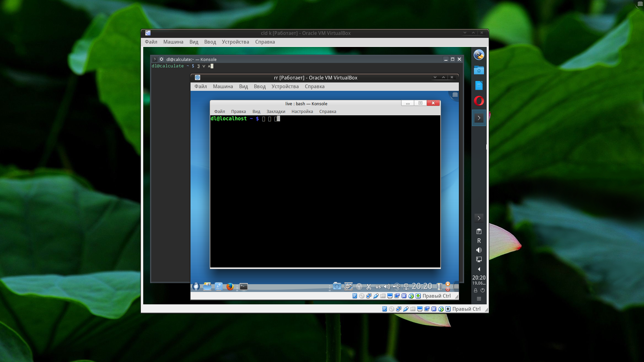
Task: Launch Firefox from inner VM taskbar
Action: click(230, 287)
